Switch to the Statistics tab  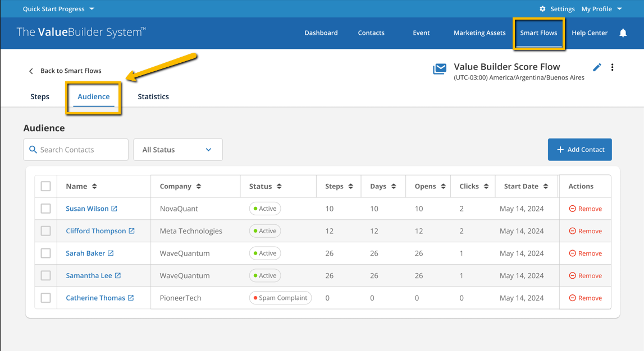coord(153,96)
